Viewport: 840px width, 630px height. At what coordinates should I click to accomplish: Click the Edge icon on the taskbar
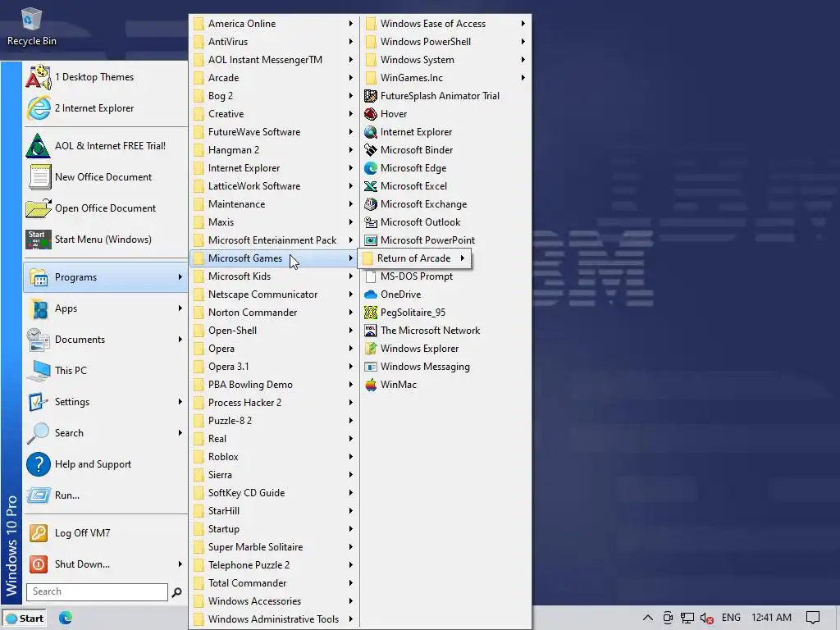66,618
